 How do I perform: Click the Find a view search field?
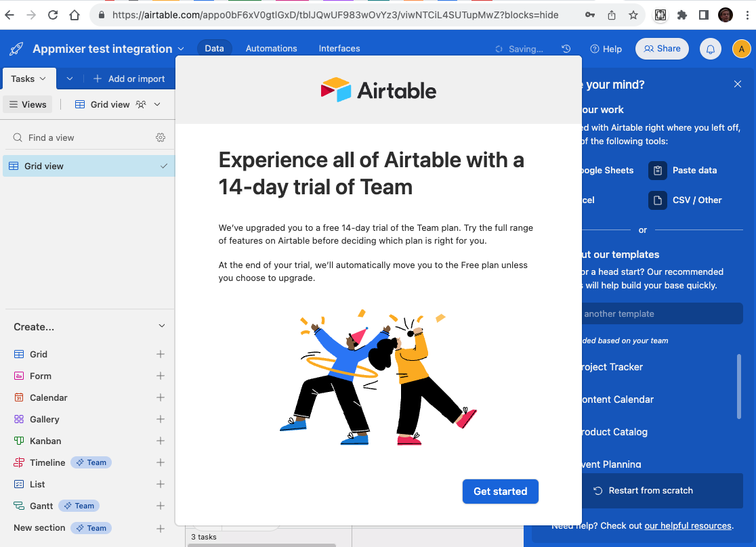pyautogui.click(x=81, y=137)
